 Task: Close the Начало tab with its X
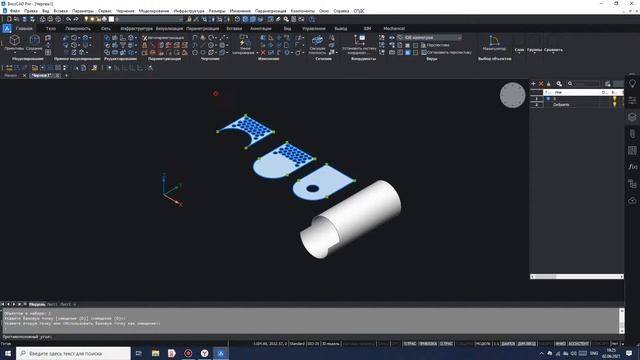tap(24, 76)
